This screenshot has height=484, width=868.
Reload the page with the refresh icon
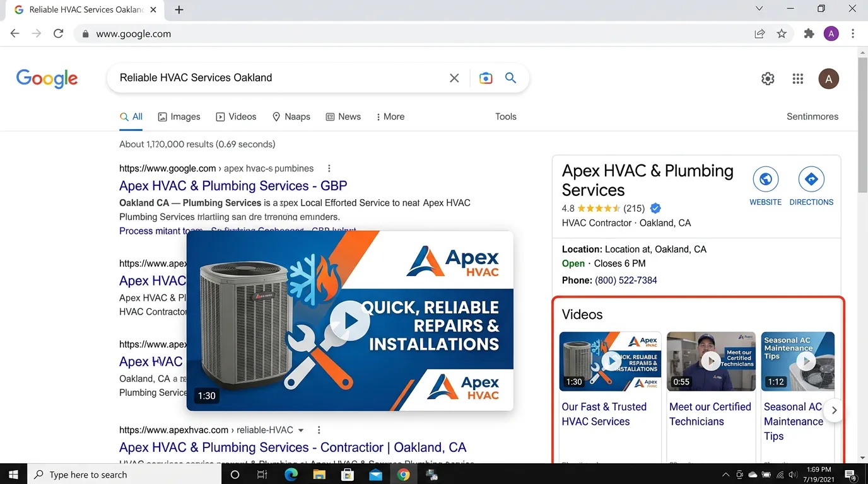coord(58,33)
